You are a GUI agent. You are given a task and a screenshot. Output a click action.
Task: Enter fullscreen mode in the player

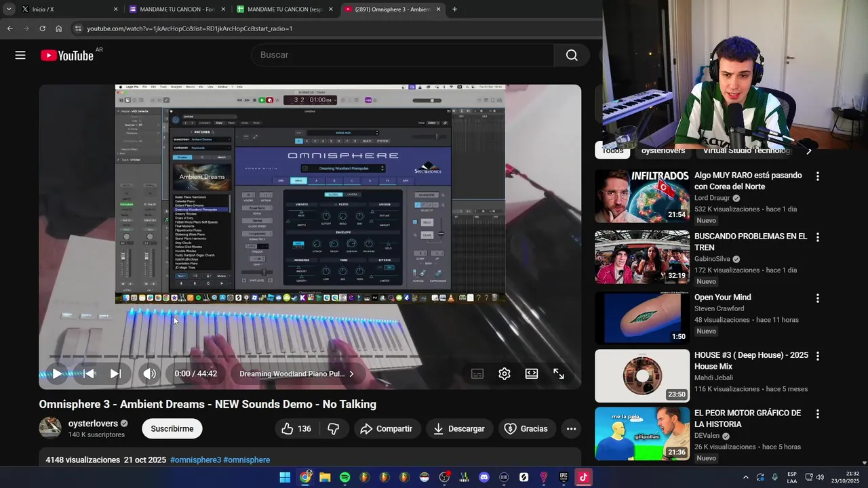(x=559, y=373)
